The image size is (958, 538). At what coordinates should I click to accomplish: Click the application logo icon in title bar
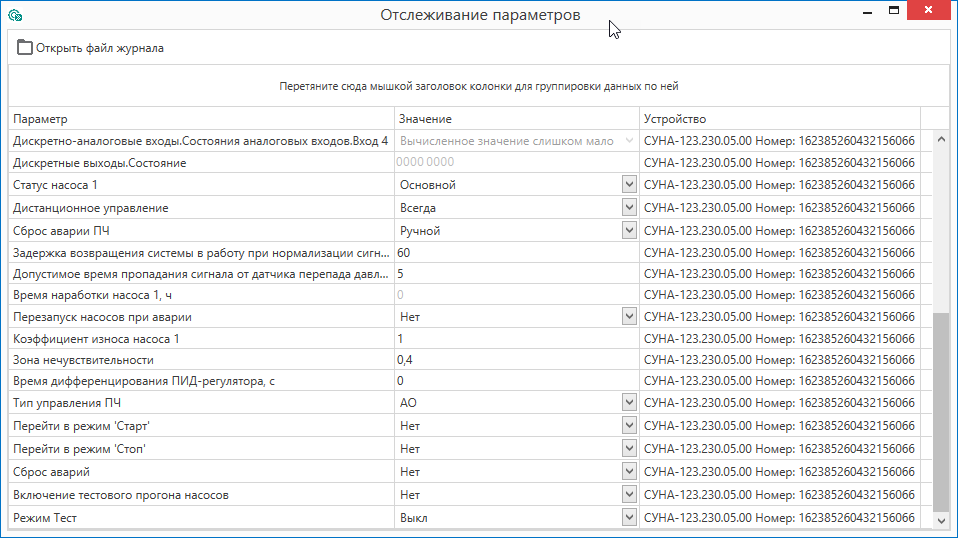[15, 15]
